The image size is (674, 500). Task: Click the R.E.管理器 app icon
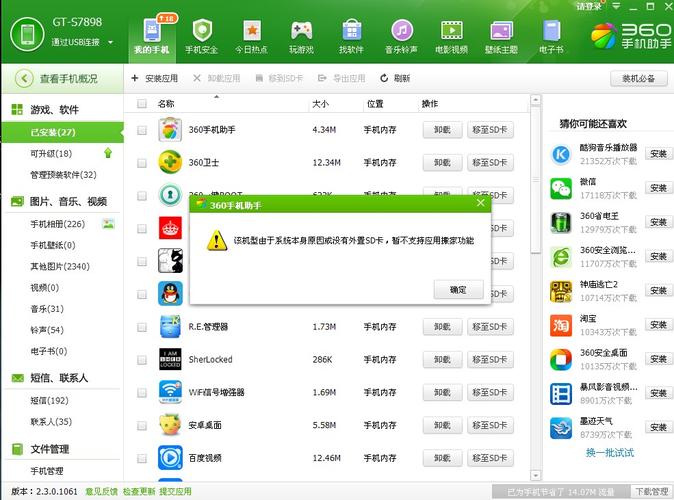point(170,327)
